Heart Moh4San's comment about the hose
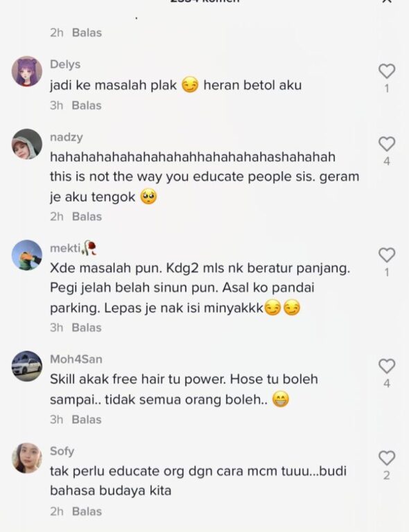Image resolution: width=409 pixels, height=532 pixels. pos(387,366)
